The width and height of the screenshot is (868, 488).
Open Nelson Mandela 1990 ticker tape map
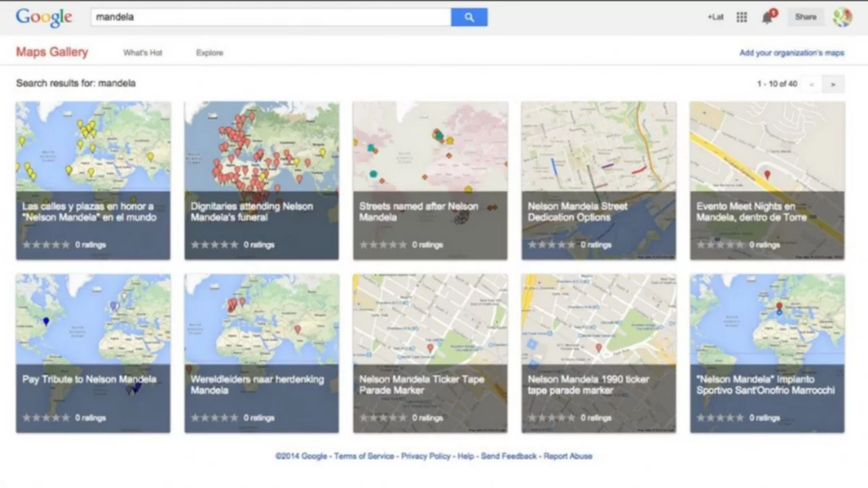[x=599, y=354]
